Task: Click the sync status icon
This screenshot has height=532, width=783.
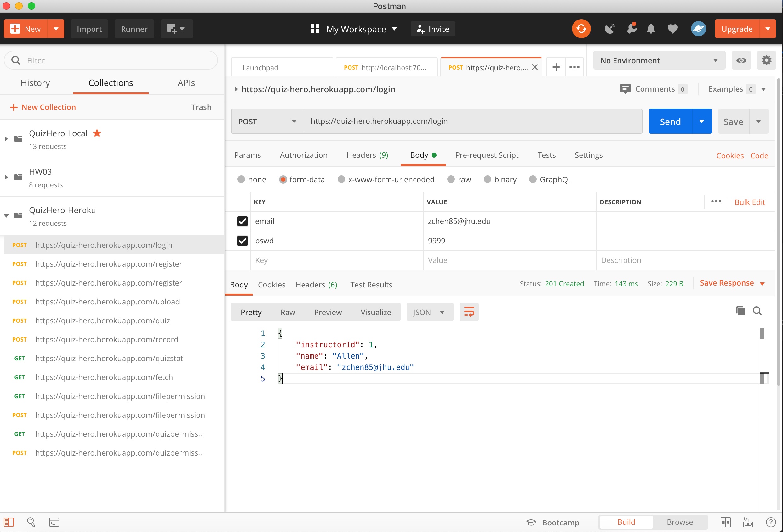Action: (x=581, y=29)
